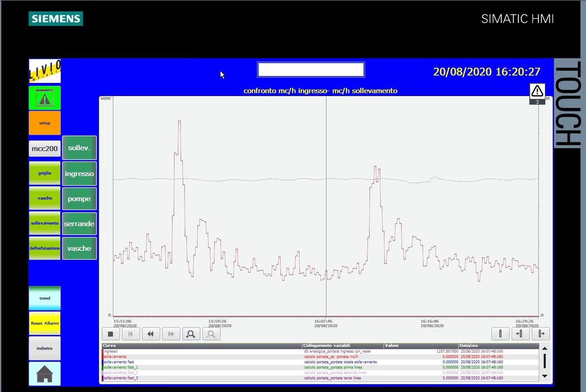
Task: Open the setup page
Action: tap(44, 123)
